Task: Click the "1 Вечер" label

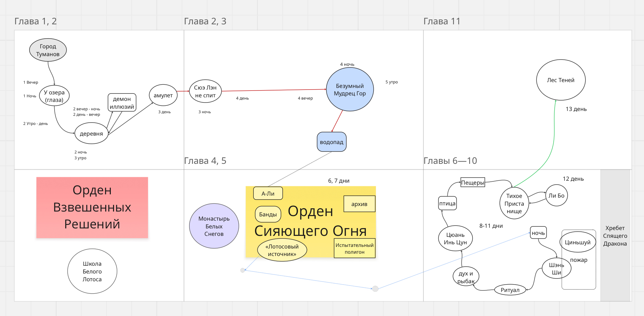Action: click(31, 82)
